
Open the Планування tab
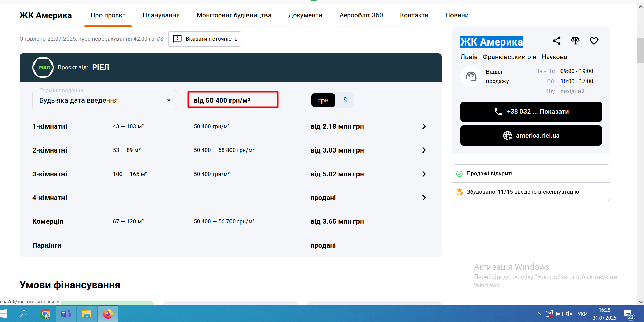[161, 15]
